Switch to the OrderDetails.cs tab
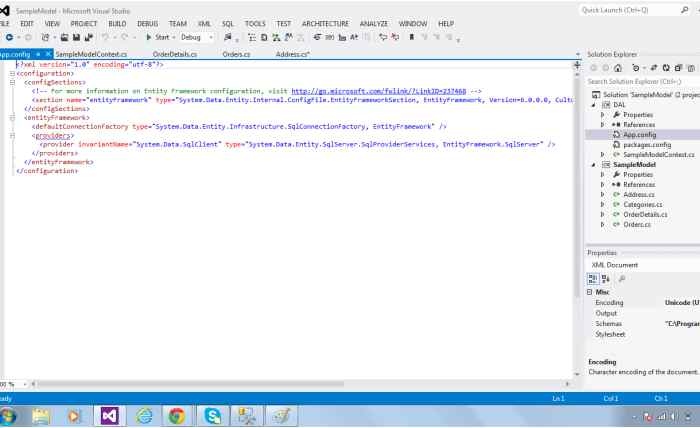The height and width of the screenshot is (428, 700). [175, 54]
